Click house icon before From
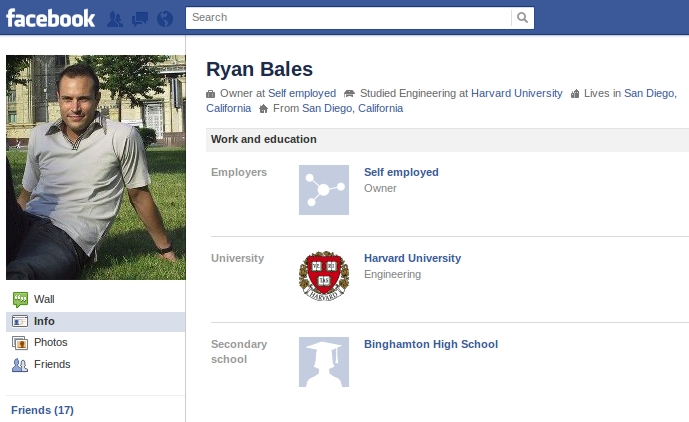This screenshot has width=689, height=422. coord(263,109)
